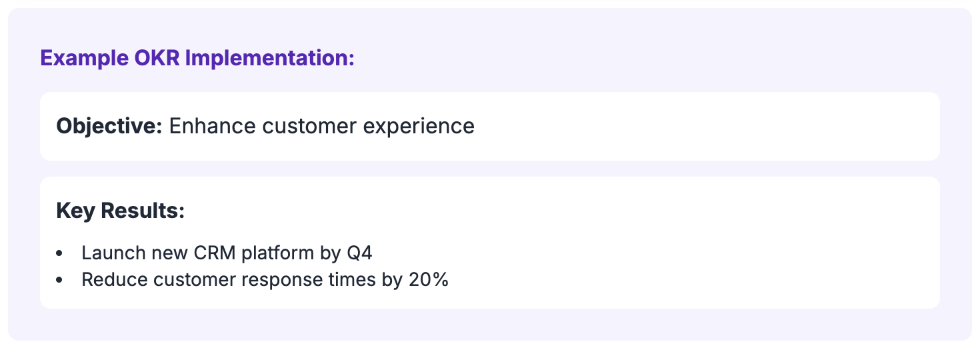Click the bold Objective label

click(109, 126)
